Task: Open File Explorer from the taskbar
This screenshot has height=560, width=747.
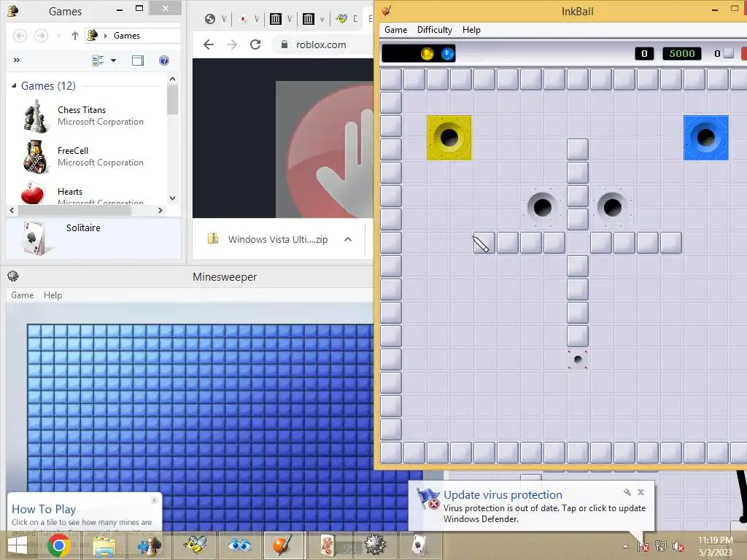Action: pos(104,545)
